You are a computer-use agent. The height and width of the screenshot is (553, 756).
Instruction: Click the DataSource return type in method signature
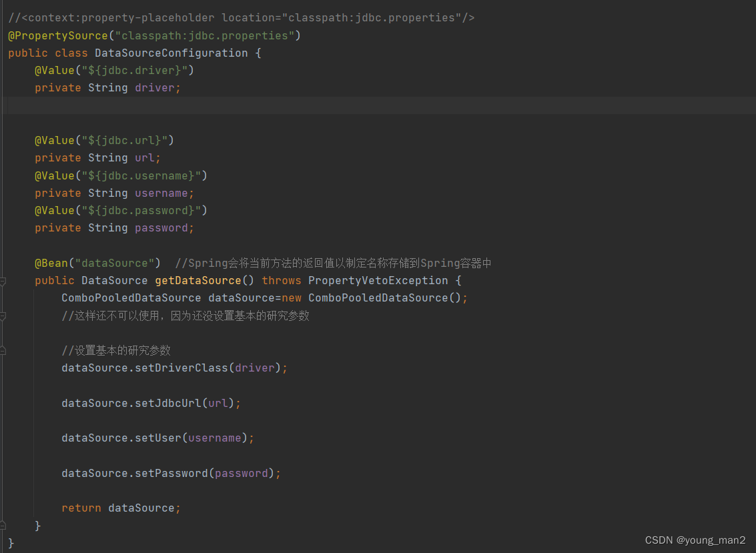[114, 281]
